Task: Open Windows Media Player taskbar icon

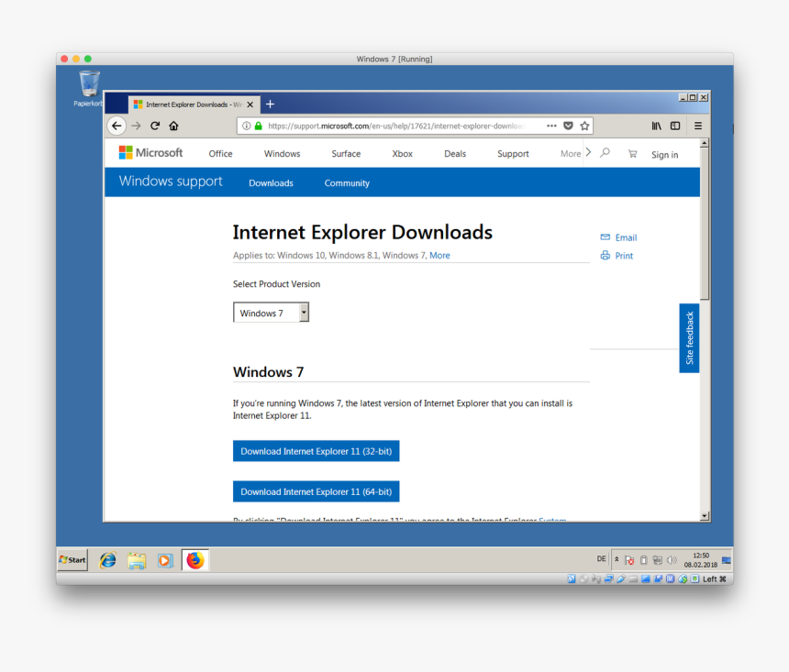Action: 165,560
